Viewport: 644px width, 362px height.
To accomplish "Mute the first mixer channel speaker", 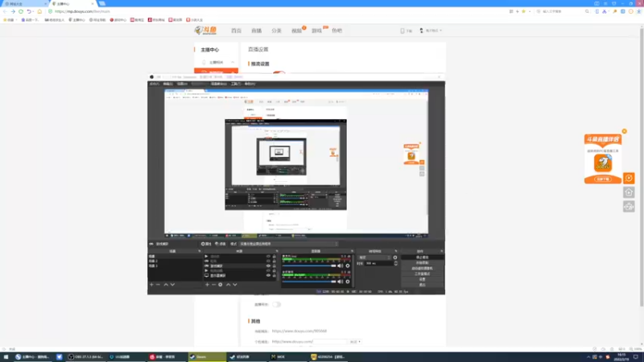I will 340,266.
